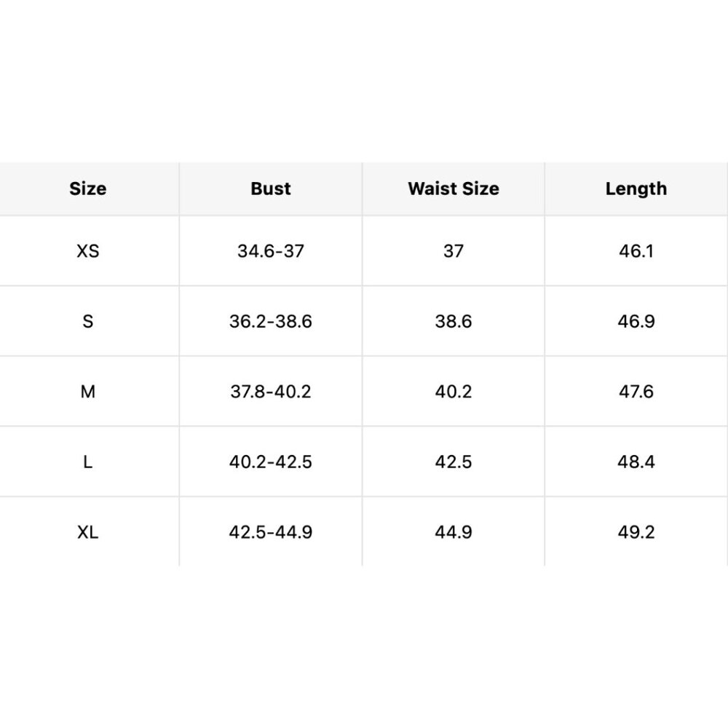
Task: Click waist size value 44.9
Action: tap(454, 531)
